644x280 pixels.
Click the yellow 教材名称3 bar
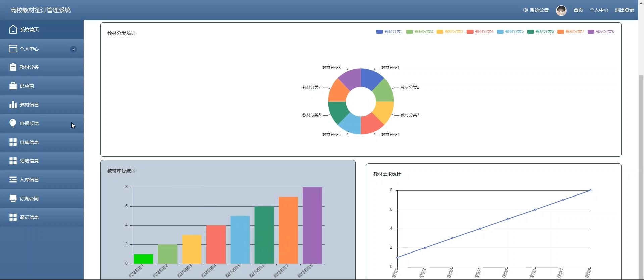tap(192, 249)
